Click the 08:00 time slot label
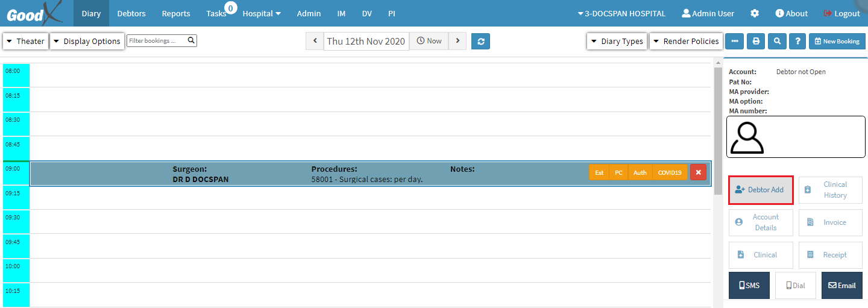868x308 pixels. [16, 75]
